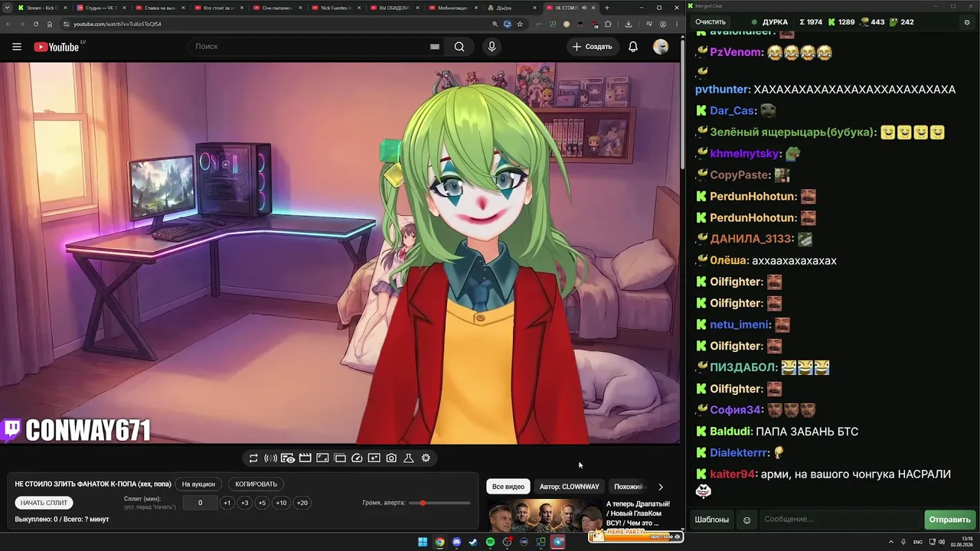The width and height of the screenshot is (980, 551).
Task: Click the 'Создать' create button
Action: [593, 47]
